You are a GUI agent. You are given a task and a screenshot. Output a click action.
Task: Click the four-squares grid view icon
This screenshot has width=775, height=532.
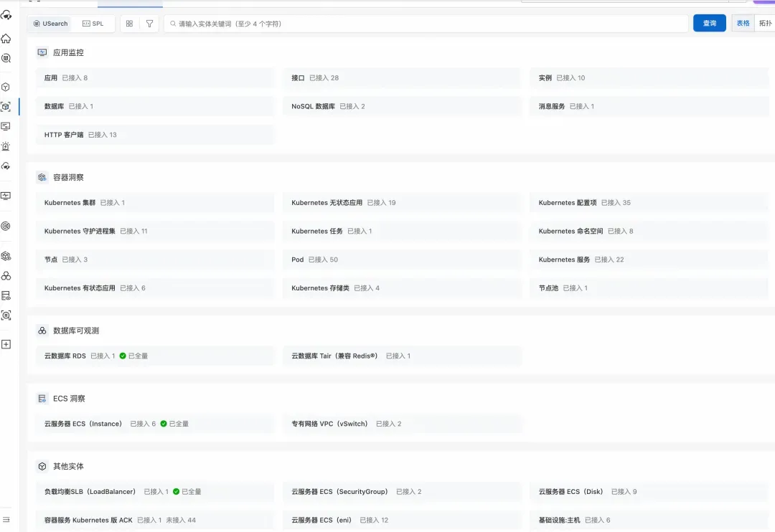pos(129,23)
